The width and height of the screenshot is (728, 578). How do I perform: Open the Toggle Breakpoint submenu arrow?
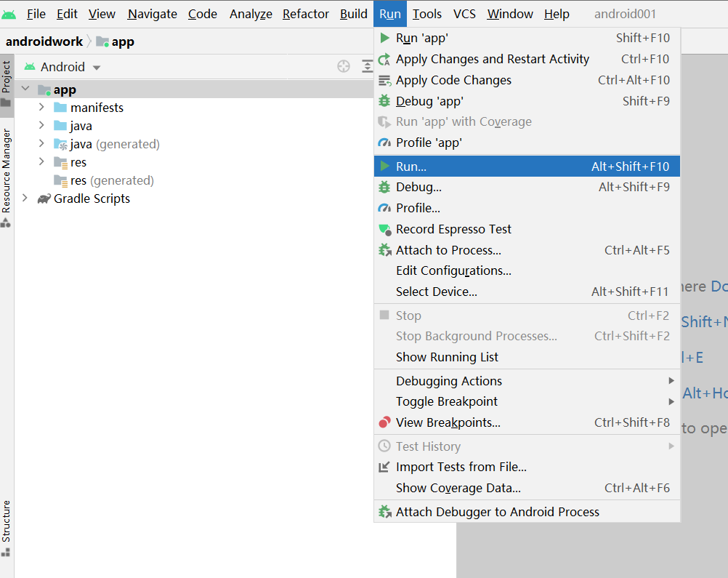pos(671,401)
